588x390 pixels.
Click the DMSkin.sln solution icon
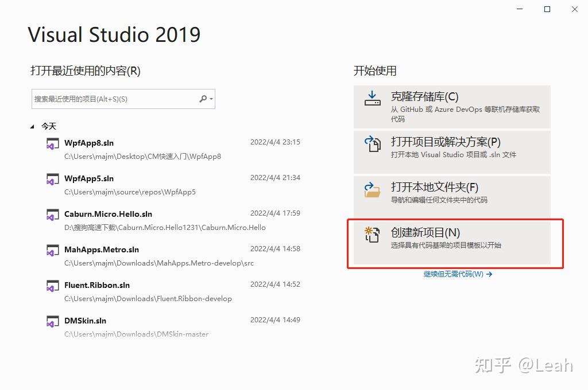(x=52, y=321)
